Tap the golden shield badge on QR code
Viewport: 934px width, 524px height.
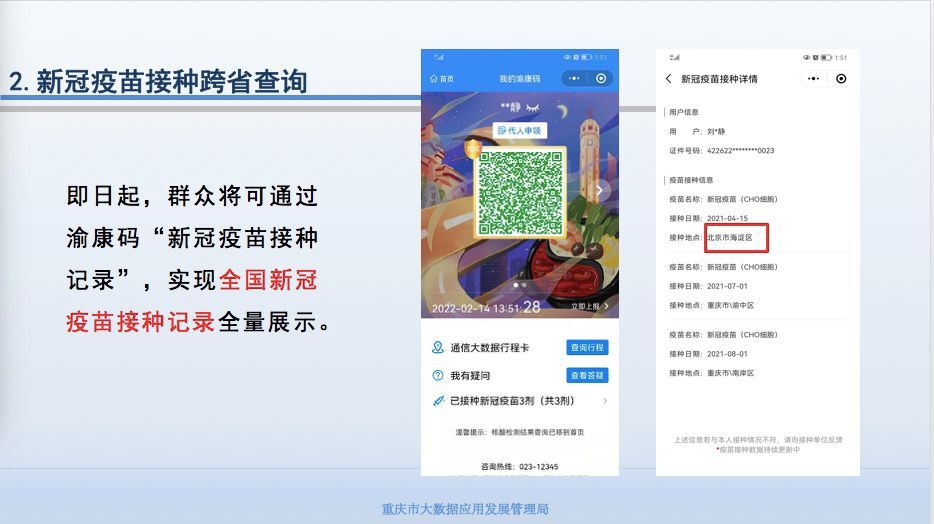tap(473, 150)
